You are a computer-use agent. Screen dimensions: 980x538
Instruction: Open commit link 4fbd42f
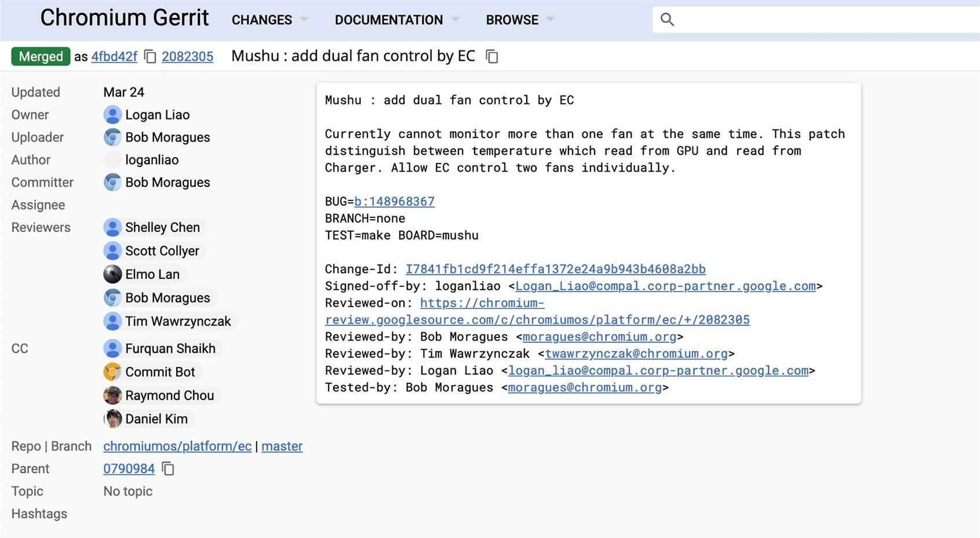point(114,57)
